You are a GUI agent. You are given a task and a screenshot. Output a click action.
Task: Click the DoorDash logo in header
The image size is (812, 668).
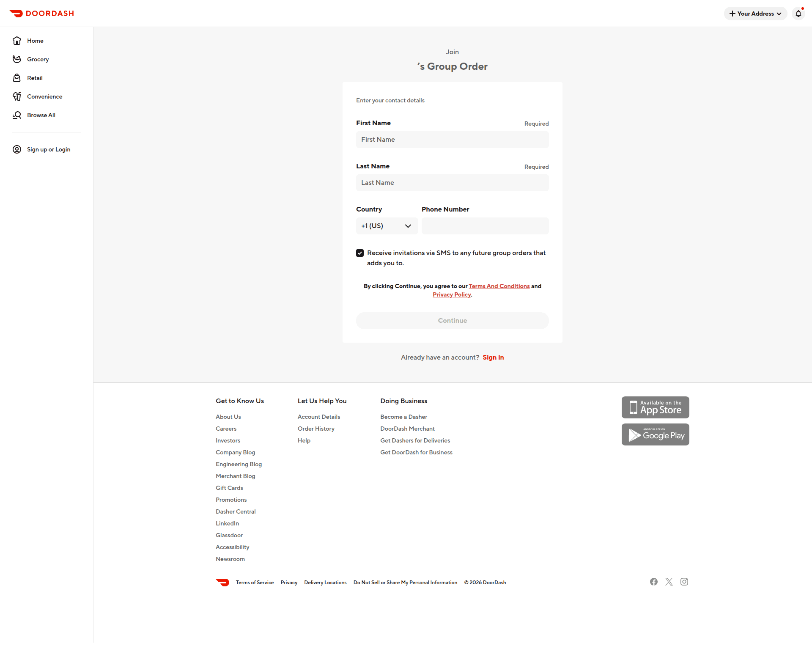41,14
